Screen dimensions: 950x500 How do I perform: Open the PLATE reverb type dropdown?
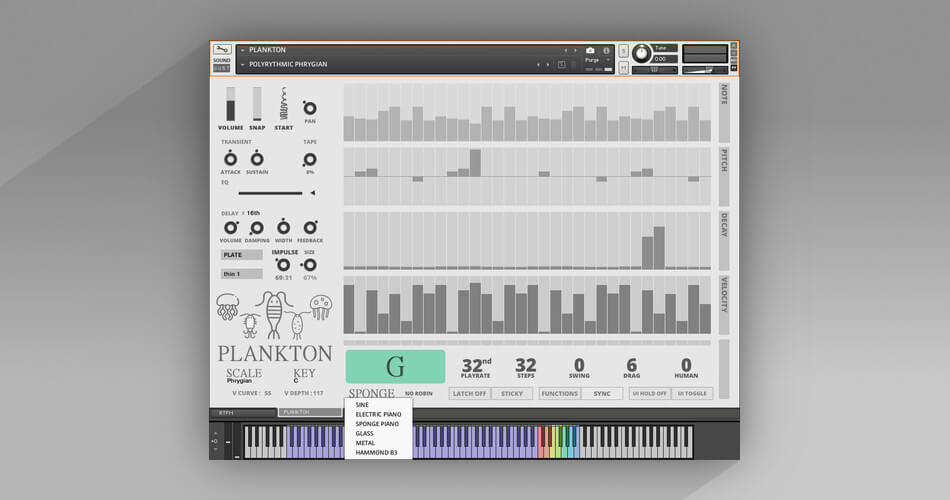(x=241, y=255)
